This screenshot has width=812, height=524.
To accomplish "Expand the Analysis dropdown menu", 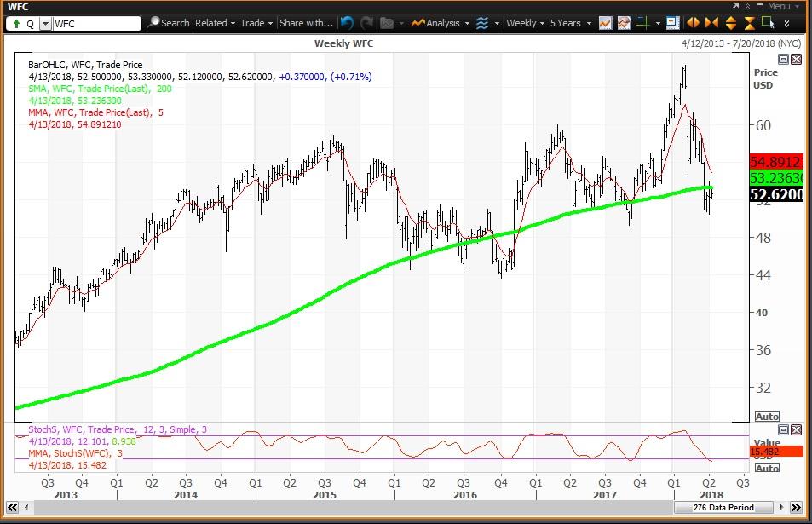I will click(467, 24).
